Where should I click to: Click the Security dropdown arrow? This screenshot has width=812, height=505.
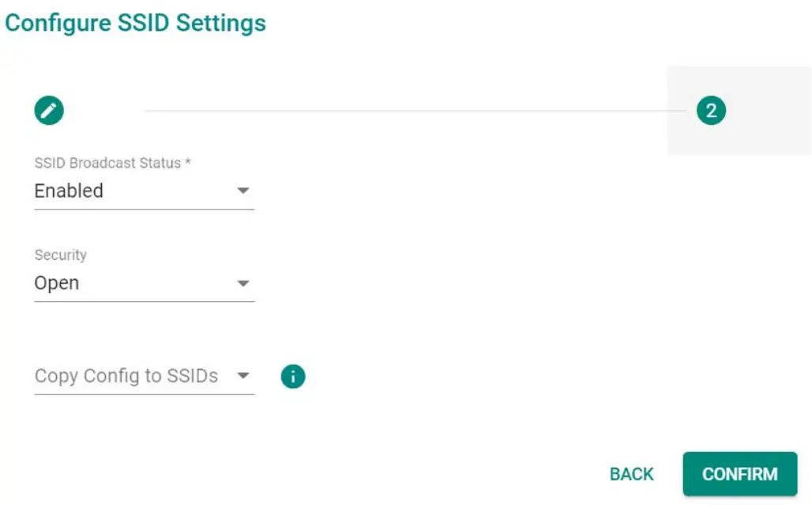pyautogui.click(x=245, y=283)
